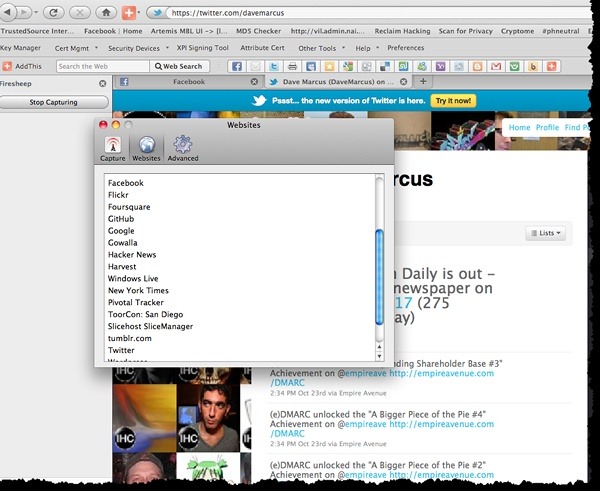Click the Stop loading X button

coord(80,13)
